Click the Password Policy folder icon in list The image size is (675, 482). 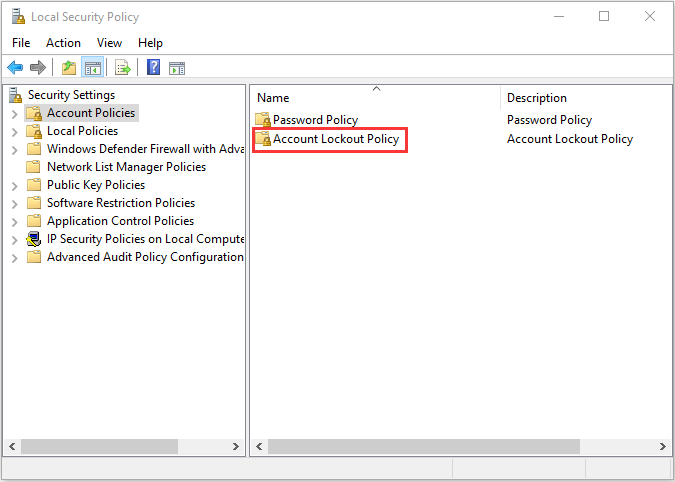(263, 120)
